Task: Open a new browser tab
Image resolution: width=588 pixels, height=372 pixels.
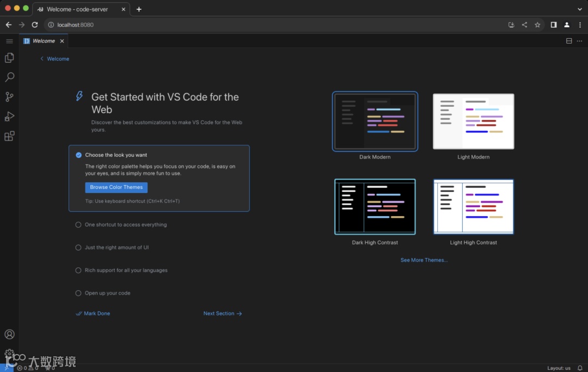Action: (x=139, y=9)
